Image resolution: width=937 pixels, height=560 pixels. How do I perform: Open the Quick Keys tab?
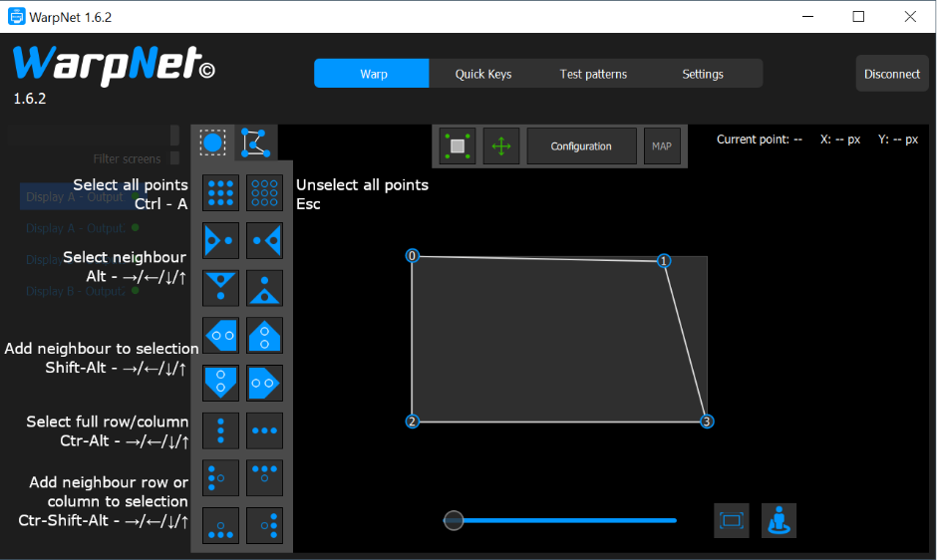(x=482, y=74)
